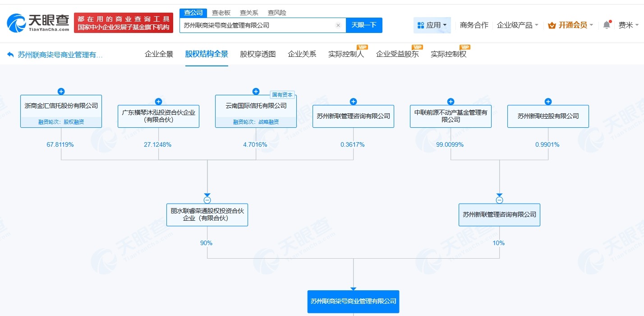Viewport: 644px width, 316px height.
Task: Click the 天眼查 logo icon
Action: coord(16,23)
